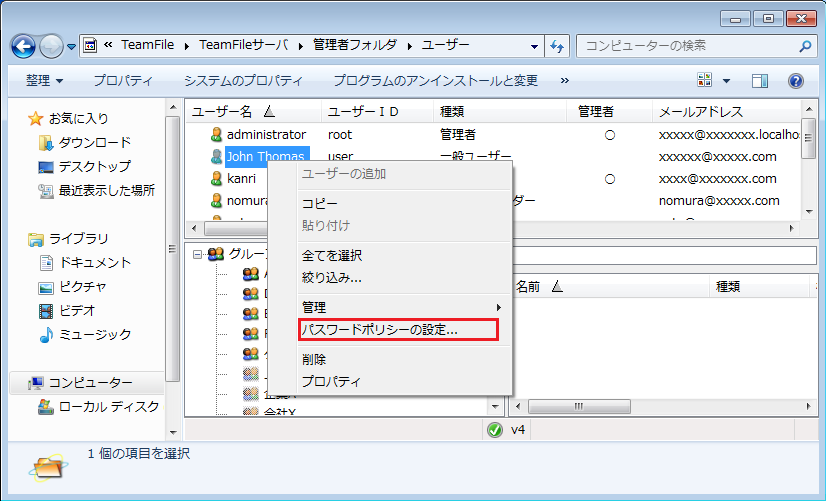
Task: Click the administrator user icon
Action: click(216, 134)
